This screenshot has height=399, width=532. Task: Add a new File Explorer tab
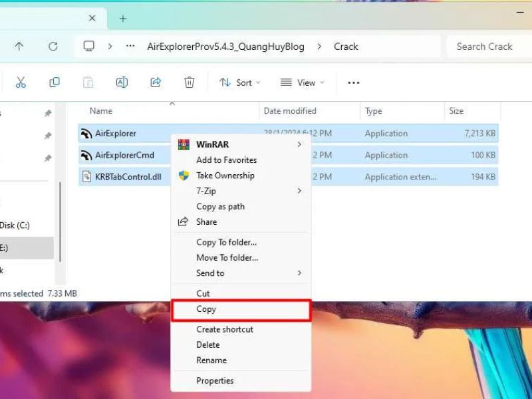pyautogui.click(x=123, y=19)
